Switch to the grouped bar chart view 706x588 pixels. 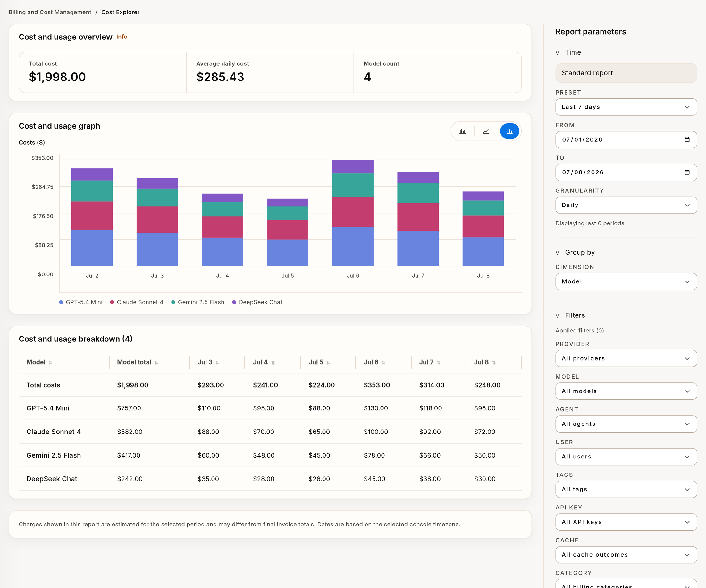(x=463, y=131)
